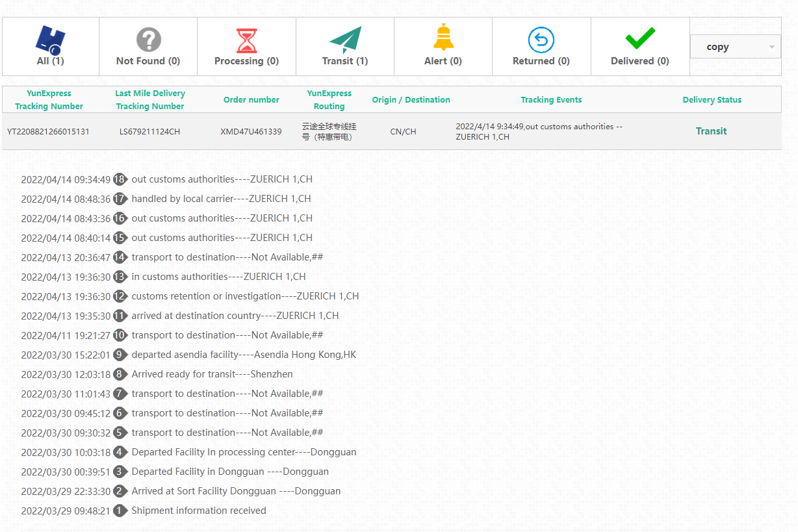This screenshot has height=532, width=798.
Task: Click the orange bell Alert icon
Action: [443, 38]
